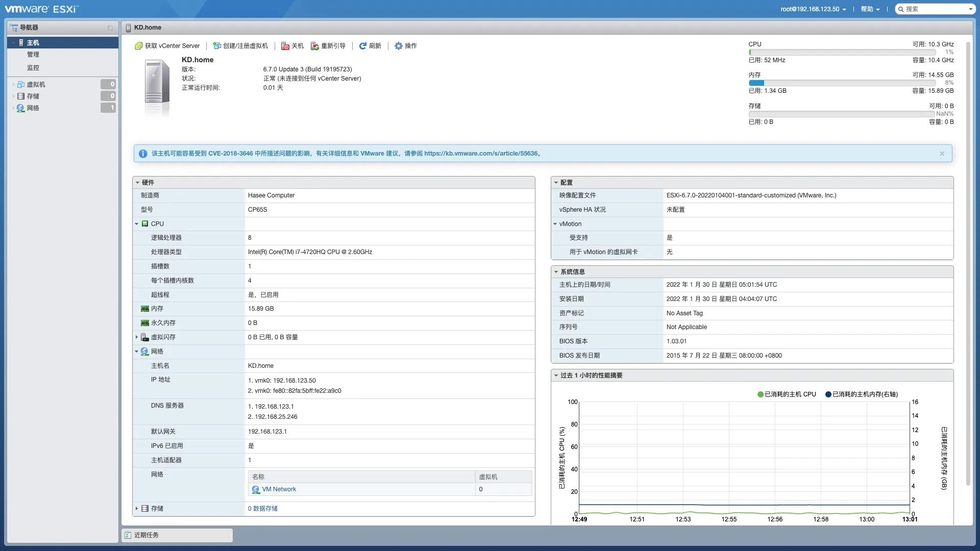Click the persistent memory (永久内存) icon

point(145,323)
